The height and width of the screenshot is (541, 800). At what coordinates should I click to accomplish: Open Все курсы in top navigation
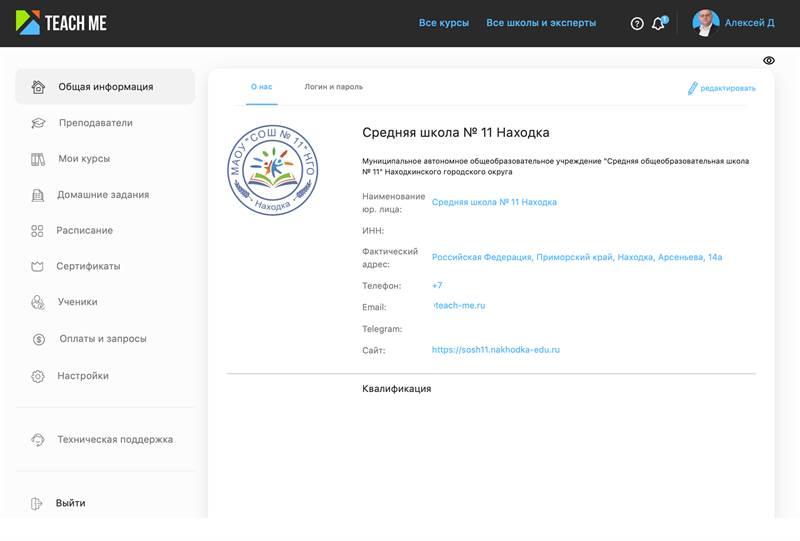443,23
